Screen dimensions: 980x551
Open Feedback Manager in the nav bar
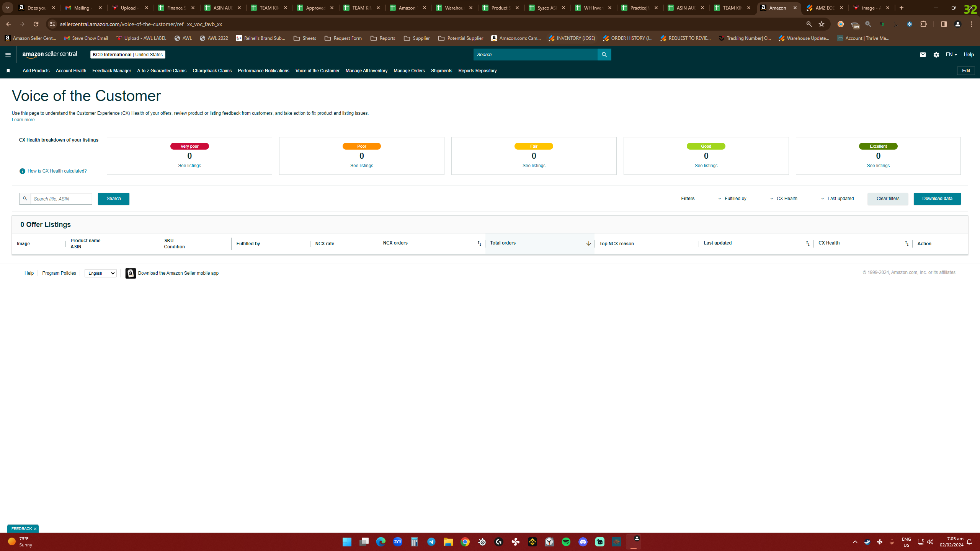111,71
